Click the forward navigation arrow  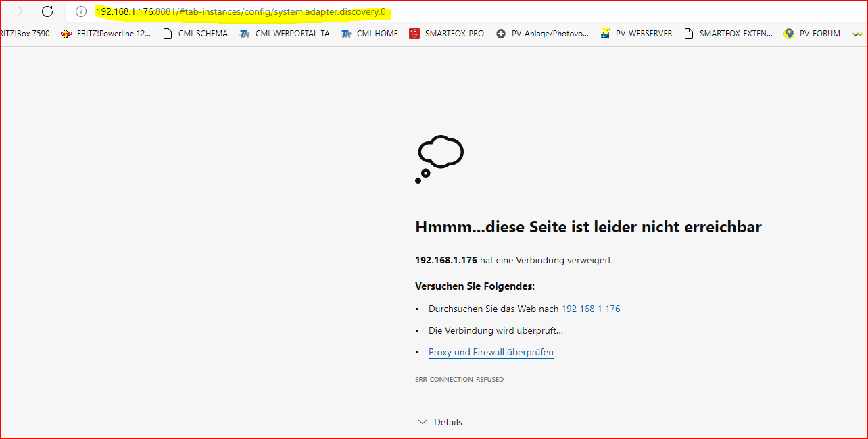[x=18, y=11]
